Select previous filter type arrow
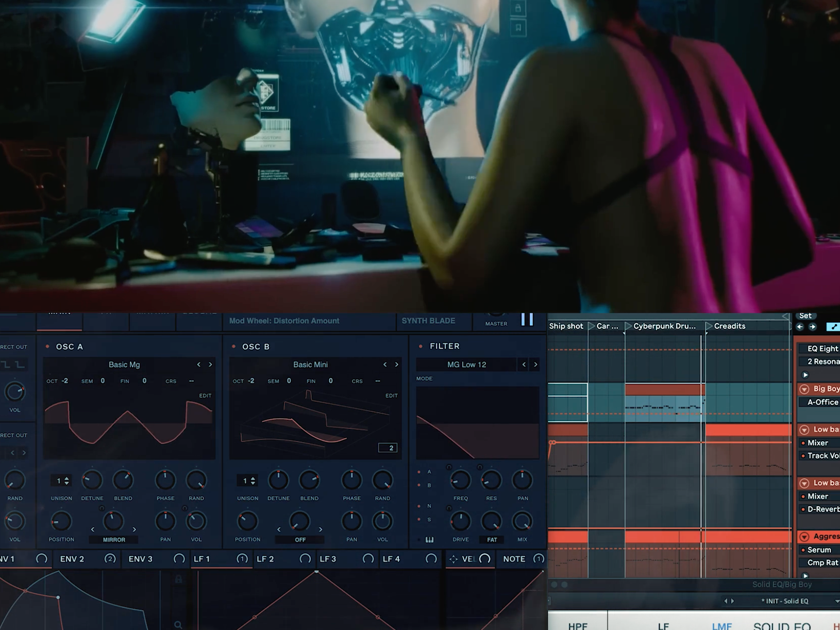Viewport: 840px width, 630px height. pos(524,364)
